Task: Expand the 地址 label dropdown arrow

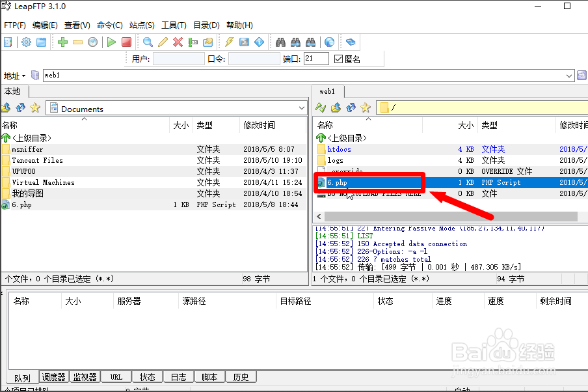Action: click(x=24, y=76)
